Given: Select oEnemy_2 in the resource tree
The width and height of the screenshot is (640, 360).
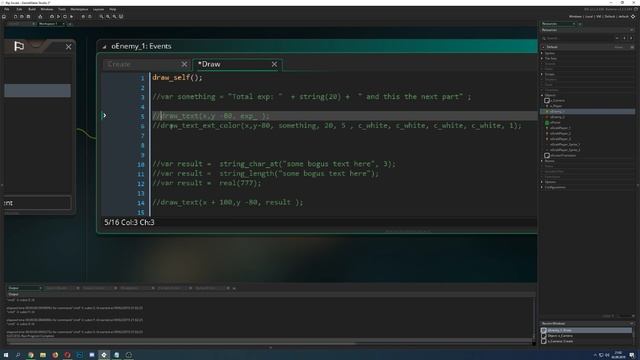Looking at the screenshot, I should point(557,117).
